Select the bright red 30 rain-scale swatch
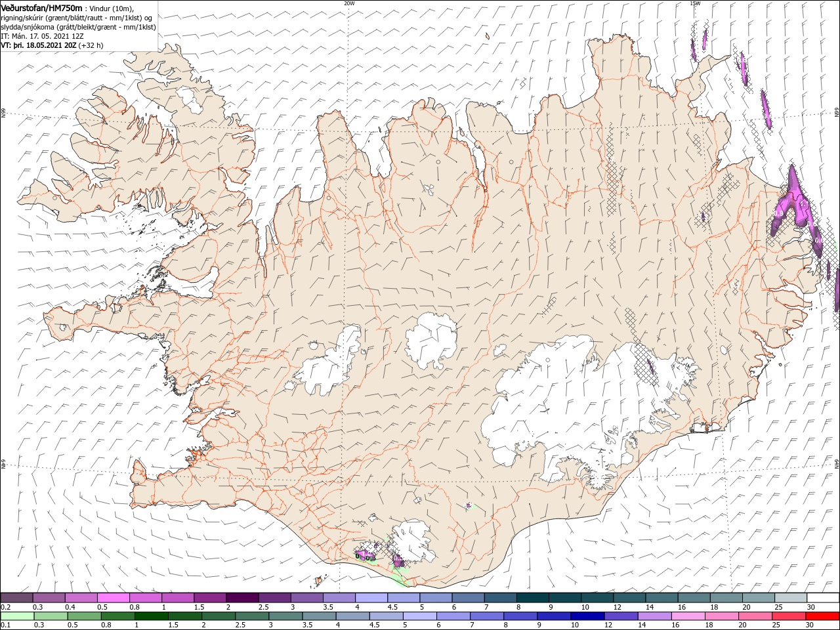 tap(822, 616)
